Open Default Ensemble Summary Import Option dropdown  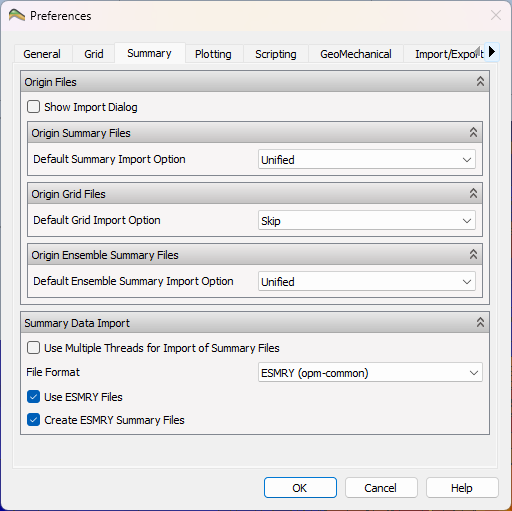coord(367,282)
